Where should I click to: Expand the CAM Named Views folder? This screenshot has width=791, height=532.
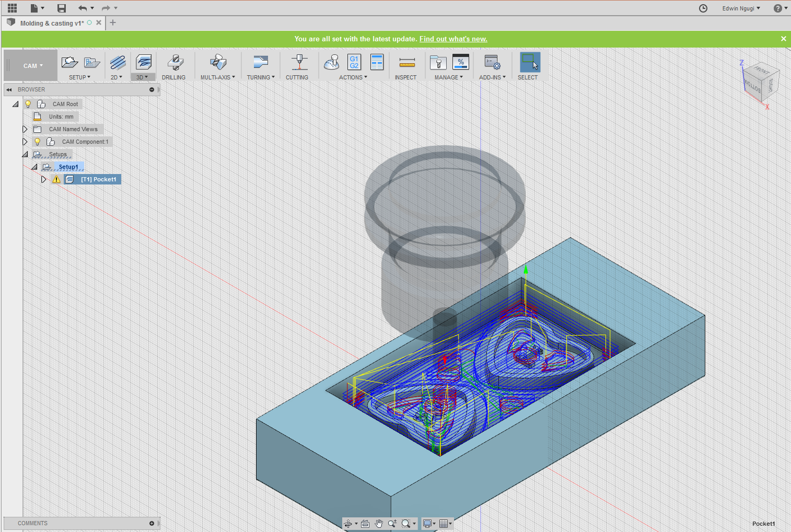[25, 129]
